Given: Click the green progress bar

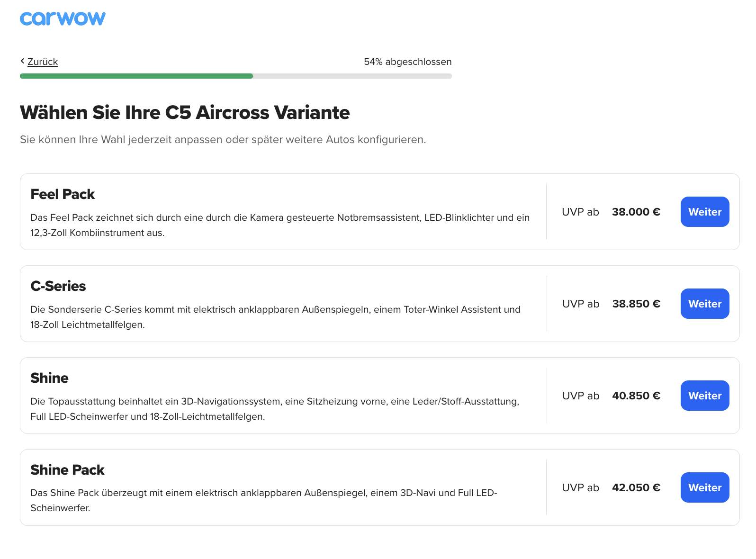Looking at the screenshot, I should pos(136,76).
